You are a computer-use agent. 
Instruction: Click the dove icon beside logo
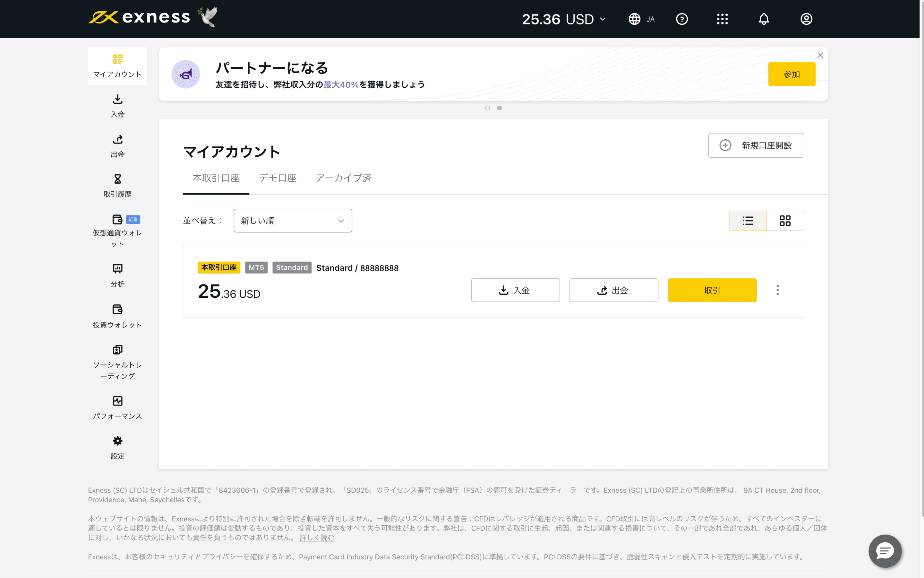click(208, 17)
